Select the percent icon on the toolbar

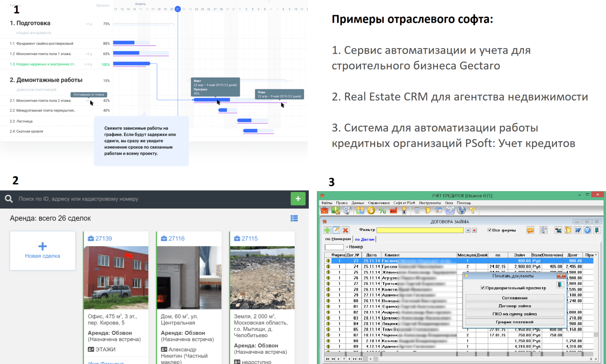click(x=382, y=211)
